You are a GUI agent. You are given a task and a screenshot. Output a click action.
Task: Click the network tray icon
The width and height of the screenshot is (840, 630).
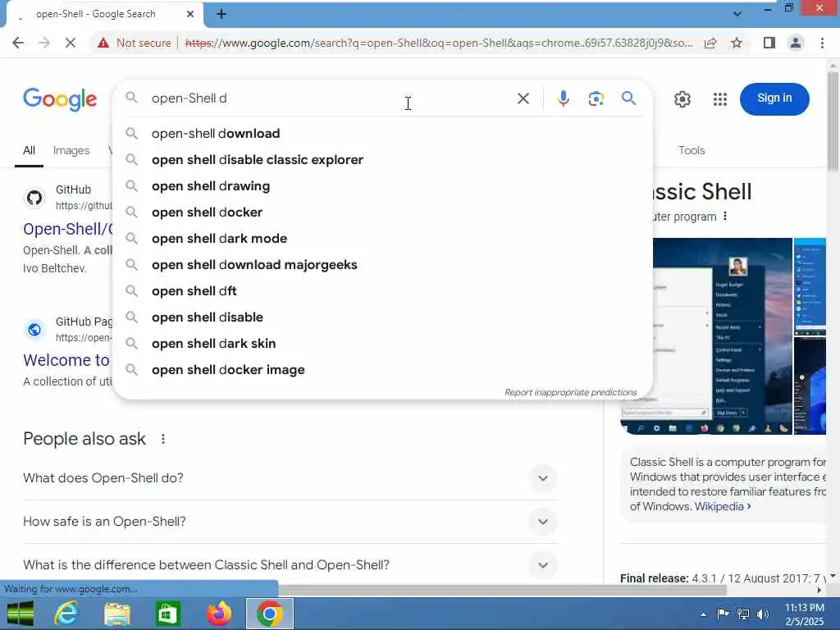click(743, 614)
